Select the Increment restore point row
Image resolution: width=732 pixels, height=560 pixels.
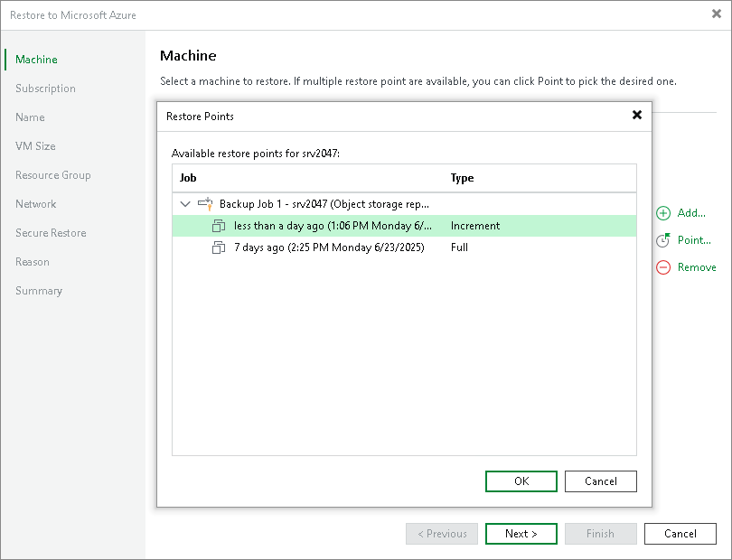tap(404, 226)
